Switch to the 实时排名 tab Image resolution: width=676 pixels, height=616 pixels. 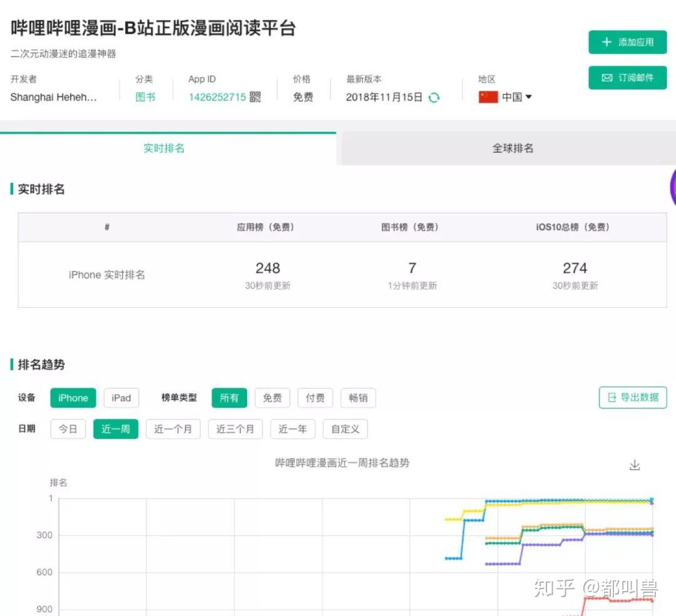164,148
